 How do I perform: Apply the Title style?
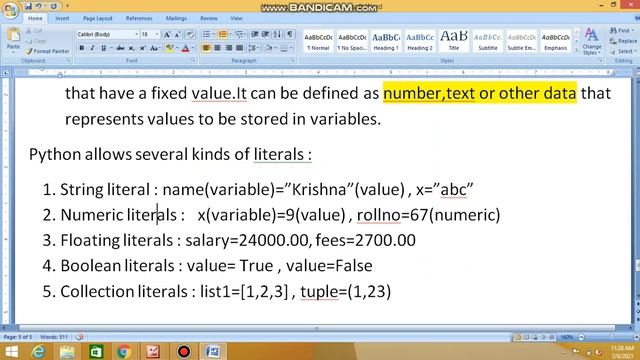click(x=453, y=41)
